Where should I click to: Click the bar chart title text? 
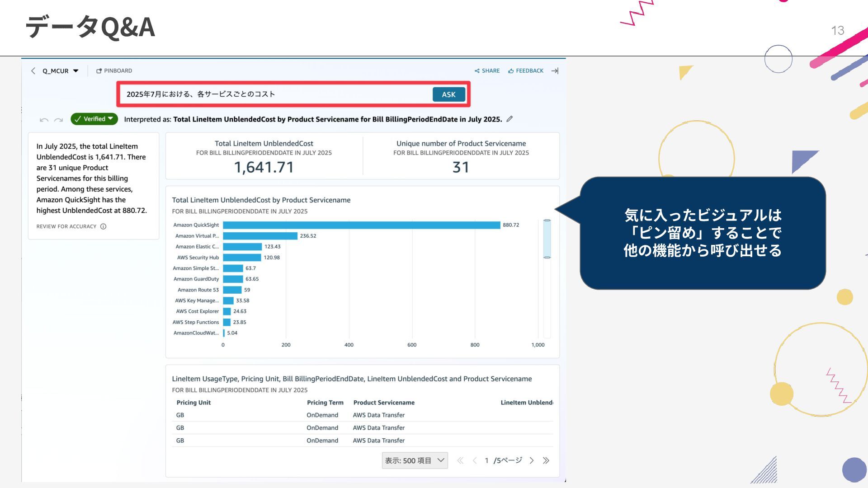pyautogui.click(x=261, y=200)
